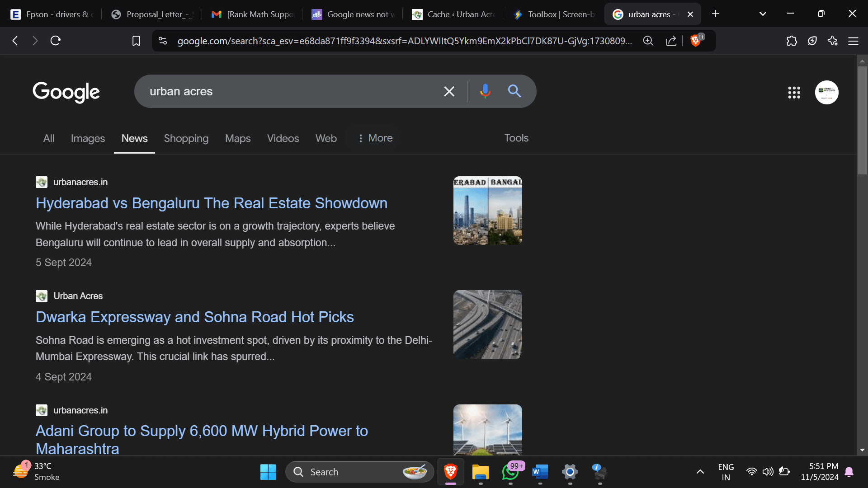The width and height of the screenshot is (868, 488).
Task: Click the Tools button
Action: point(516,138)
